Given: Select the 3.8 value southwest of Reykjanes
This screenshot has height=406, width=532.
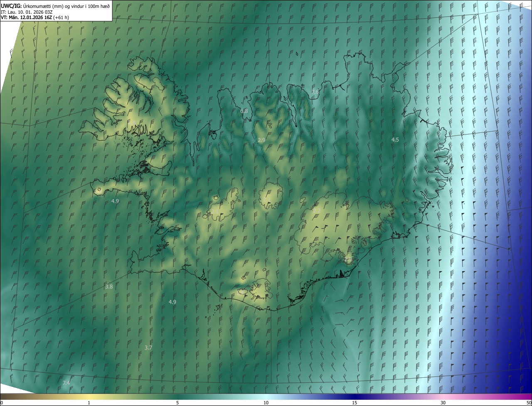Looking at the screenshot, I should pyautogui.click(x=109, y=287).
